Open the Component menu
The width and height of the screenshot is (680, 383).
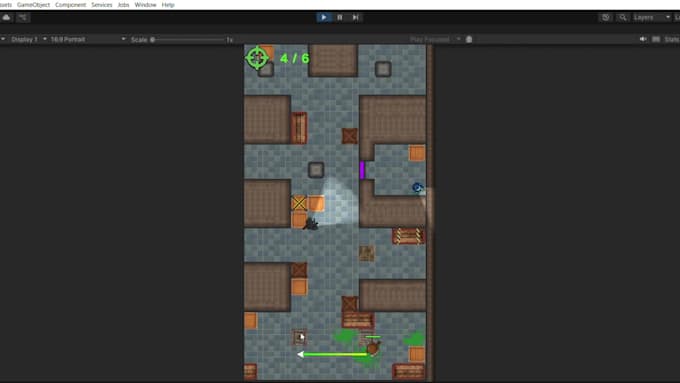point(70,5)
